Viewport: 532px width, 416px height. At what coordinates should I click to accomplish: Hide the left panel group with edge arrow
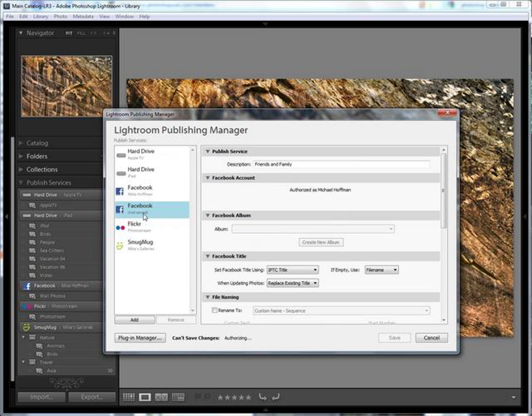tap(7, 216)
